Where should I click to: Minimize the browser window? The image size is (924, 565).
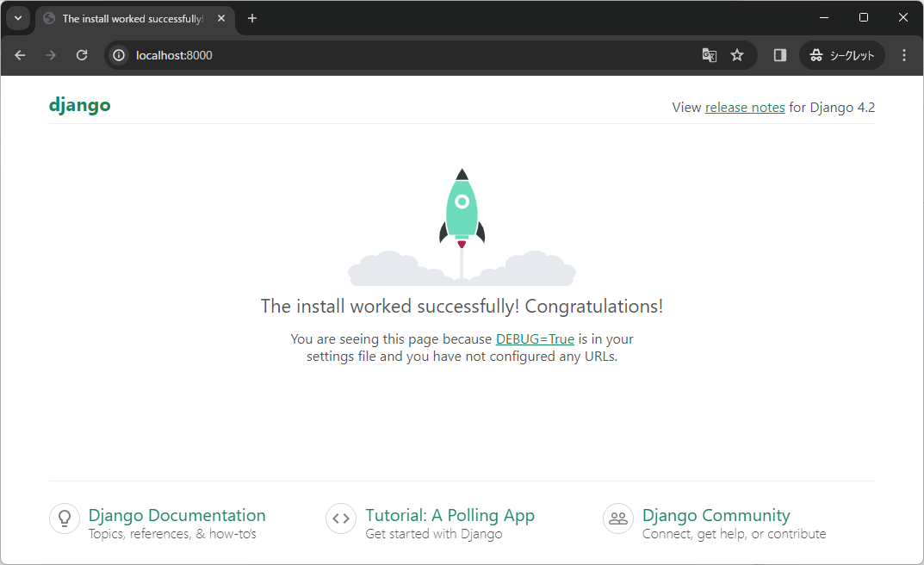824,18
